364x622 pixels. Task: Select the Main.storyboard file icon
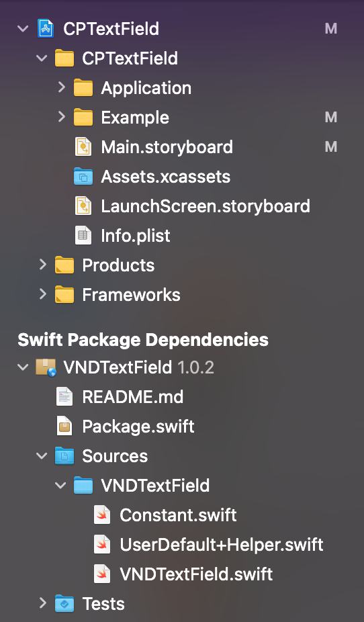[x=83, y=147]
